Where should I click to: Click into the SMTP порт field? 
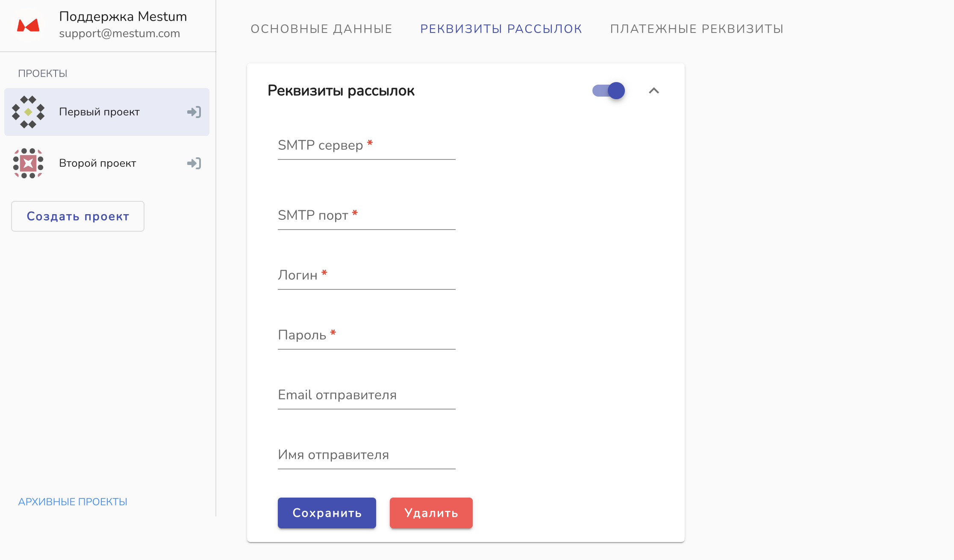[366, 216]
